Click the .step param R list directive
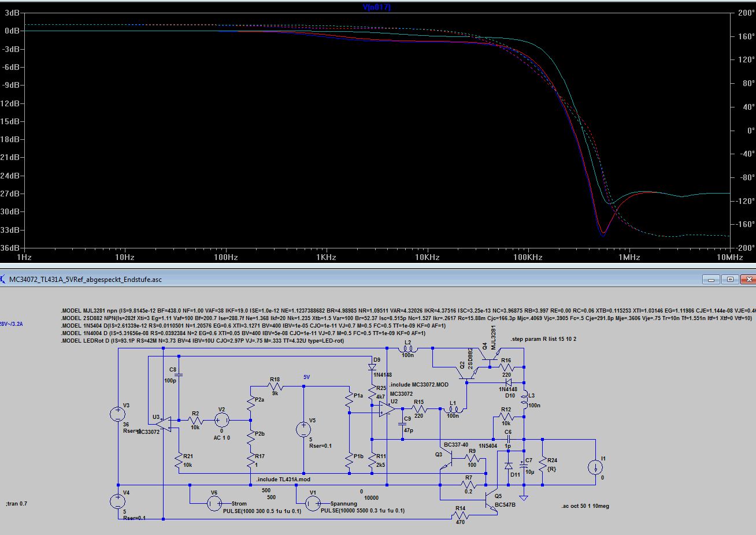756x535 pixels. point(543,339)
